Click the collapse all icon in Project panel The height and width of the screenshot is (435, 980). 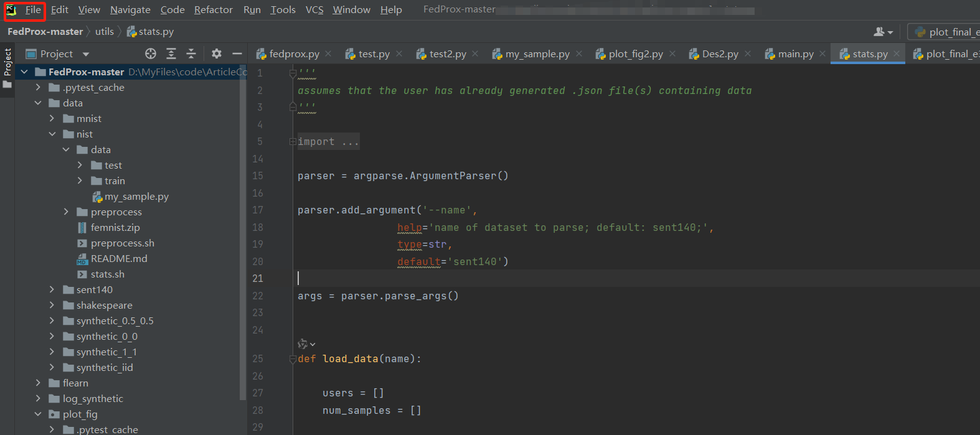tap(191, 54)
